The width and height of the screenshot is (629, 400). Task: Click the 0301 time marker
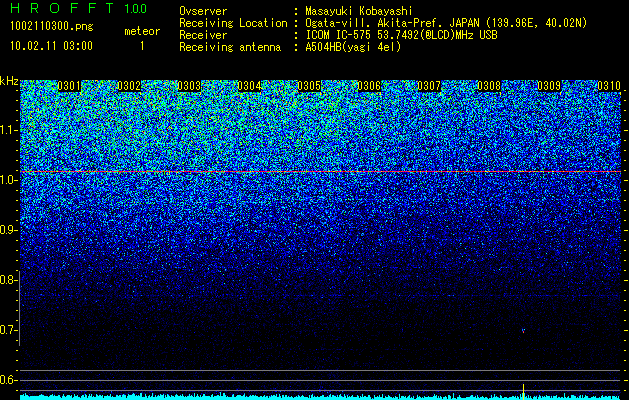[69, 86]
